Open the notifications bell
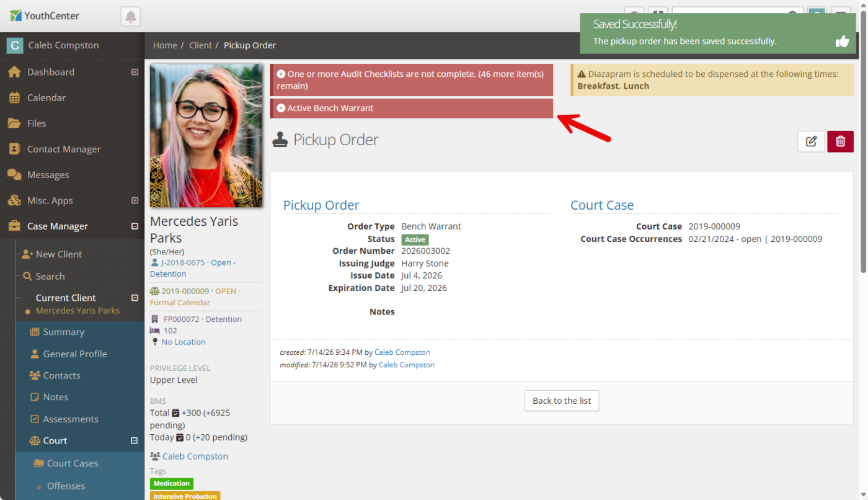Screen dimensions: 868x500 point(131,16)
